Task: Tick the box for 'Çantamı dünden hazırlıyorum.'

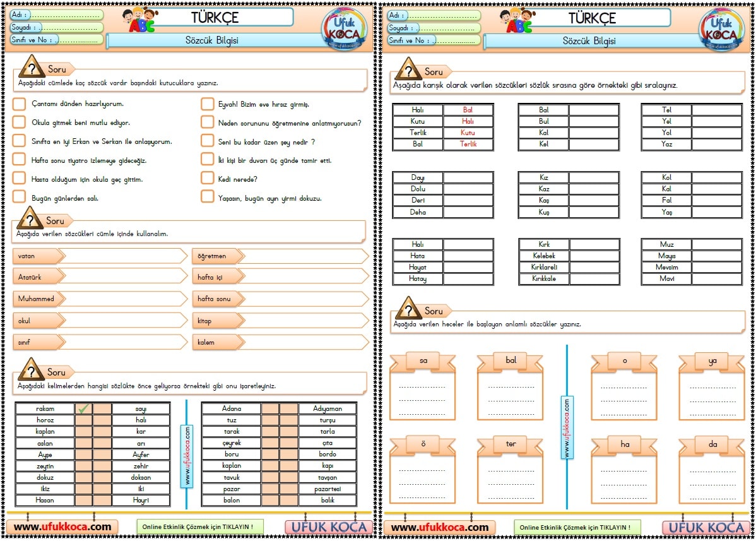Action: (x=20, y=104)
